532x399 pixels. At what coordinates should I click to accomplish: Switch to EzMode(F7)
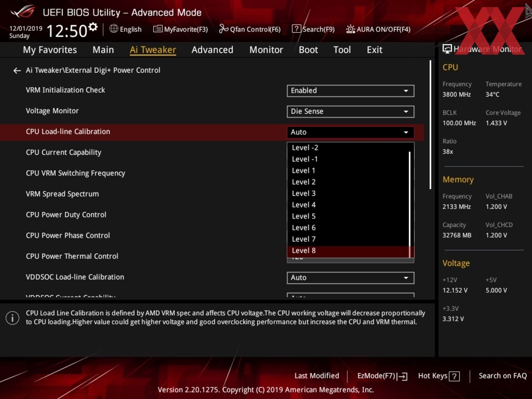tap(382, 376)
